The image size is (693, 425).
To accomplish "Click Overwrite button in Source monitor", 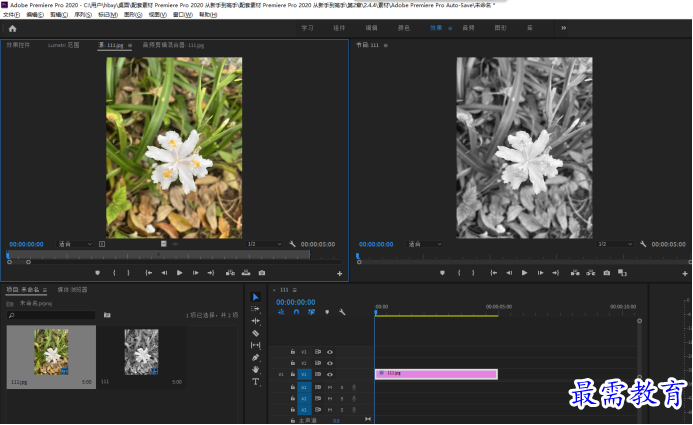I will [246, 273].
